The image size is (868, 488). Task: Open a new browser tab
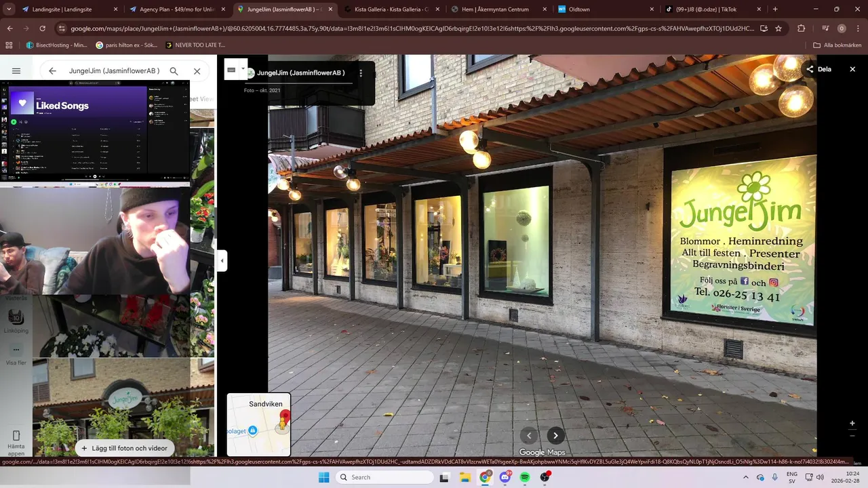tap(775, 9)
